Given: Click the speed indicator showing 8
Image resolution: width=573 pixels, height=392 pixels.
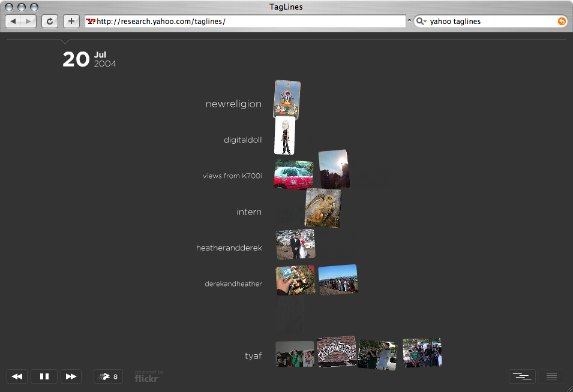Looking at the screenshot, I should 109,376.
